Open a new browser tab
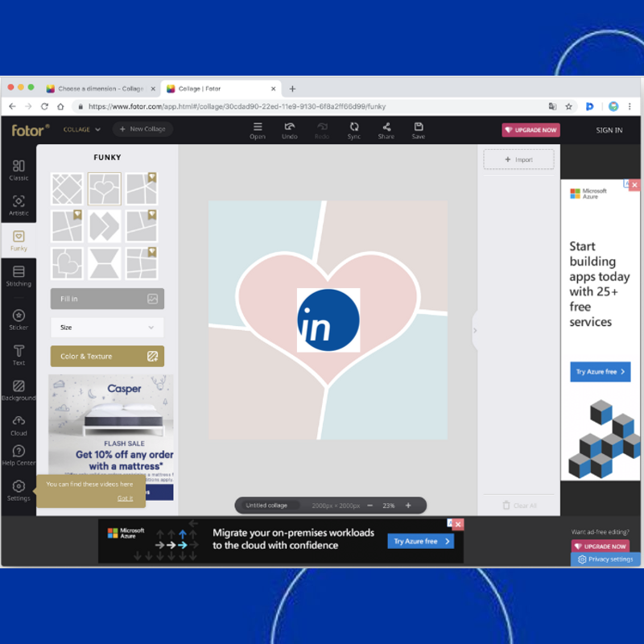The width and height of the screenshot is (644, 644). coord(292,89)
